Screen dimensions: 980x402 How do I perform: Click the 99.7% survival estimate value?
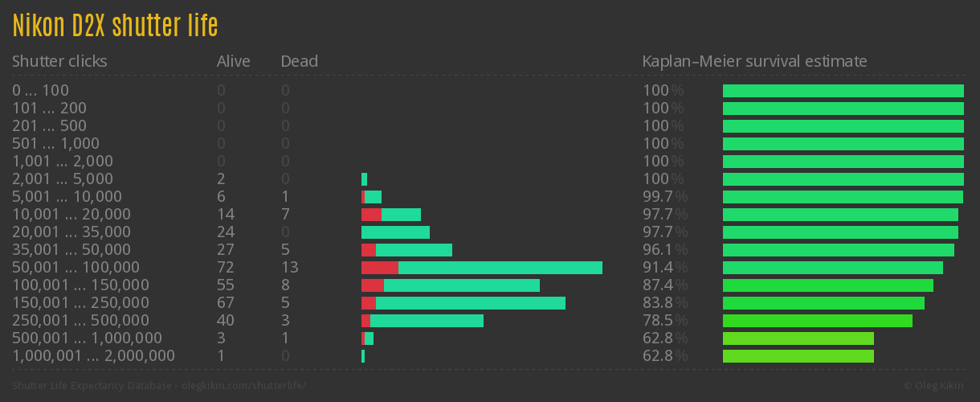pos(664,197)
